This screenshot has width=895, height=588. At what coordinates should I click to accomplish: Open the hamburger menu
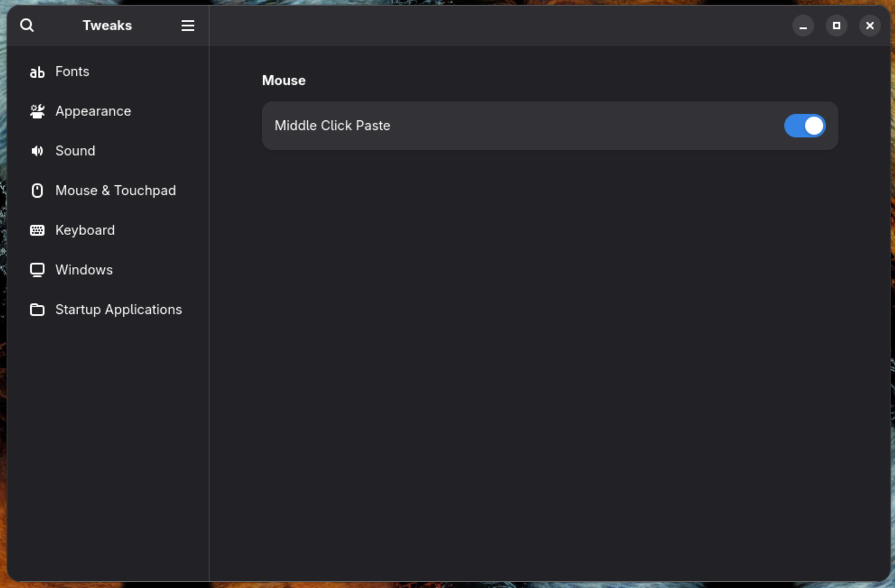187,25
